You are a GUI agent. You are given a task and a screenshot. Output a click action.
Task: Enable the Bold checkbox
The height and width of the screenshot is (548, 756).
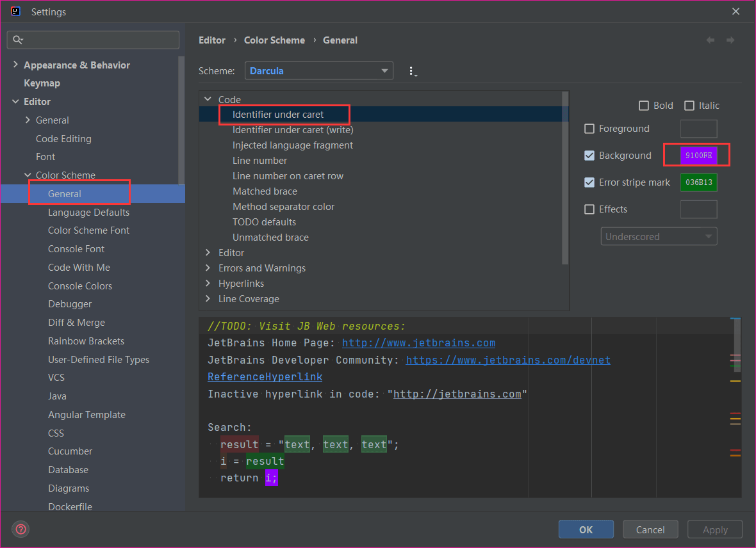(644, 106)
